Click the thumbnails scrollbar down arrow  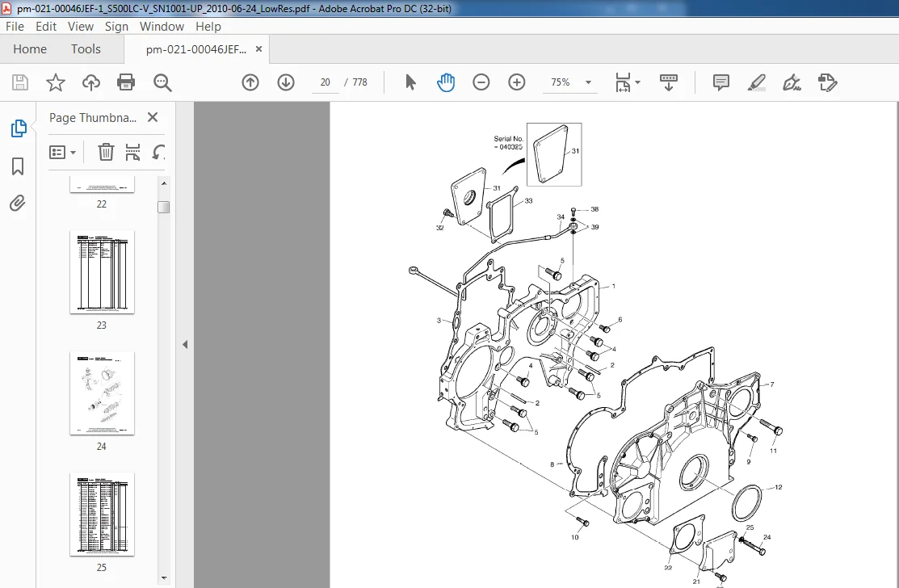coord(164,578)
